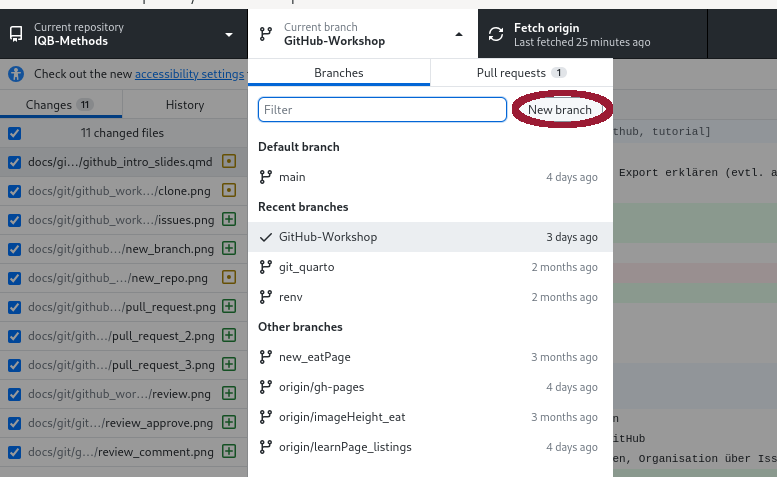Click the modified status icon for github_intro_slides.qmd

229,161
